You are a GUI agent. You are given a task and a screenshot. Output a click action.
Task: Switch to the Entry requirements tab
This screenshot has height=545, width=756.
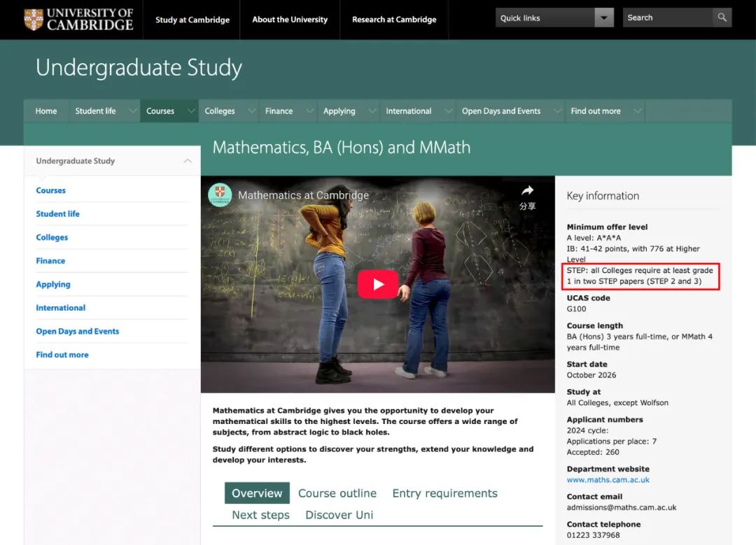point(444,493)
